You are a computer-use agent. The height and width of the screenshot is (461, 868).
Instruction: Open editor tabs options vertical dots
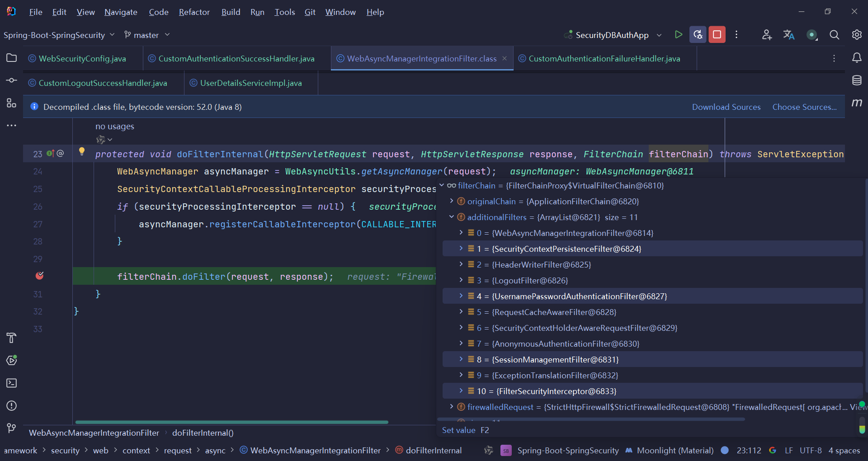[834, 58]
